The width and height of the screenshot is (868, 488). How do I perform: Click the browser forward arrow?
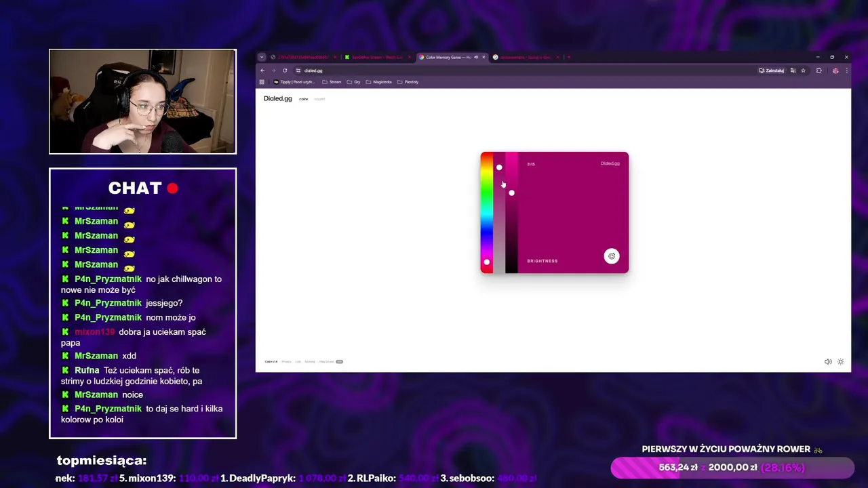[x=273, y=70]
